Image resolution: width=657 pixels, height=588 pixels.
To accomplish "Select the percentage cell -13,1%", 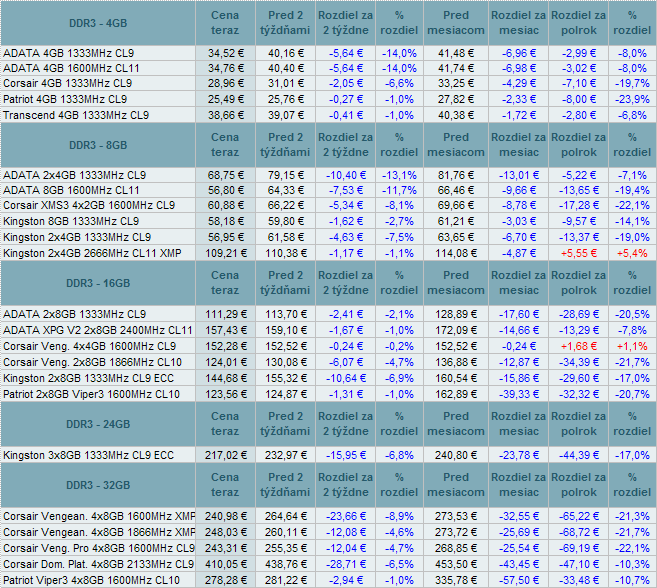I will pos(399,175).
